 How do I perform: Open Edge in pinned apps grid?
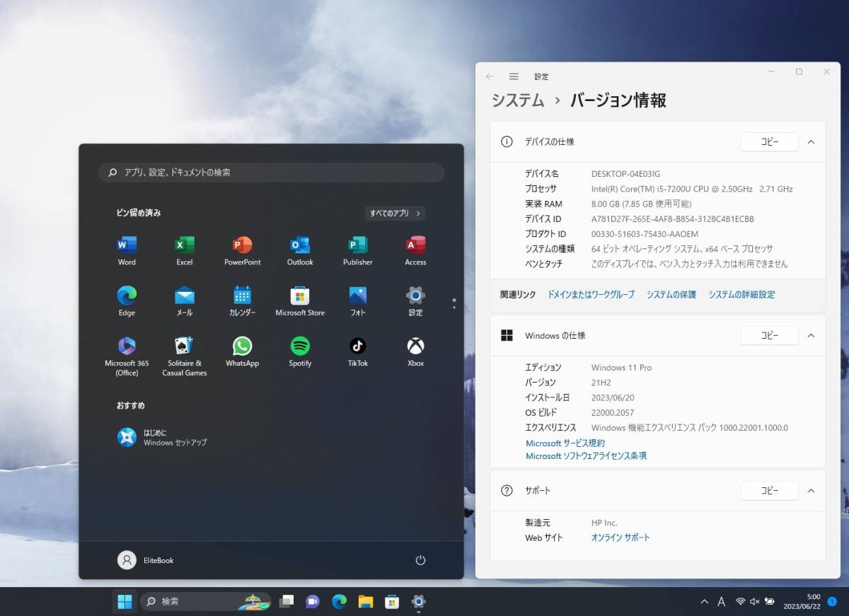click(x=127, y=301)
